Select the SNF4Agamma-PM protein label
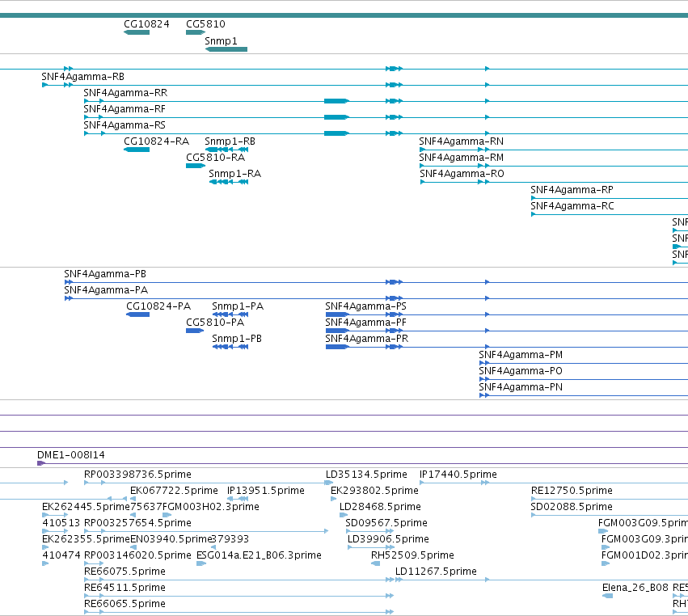The width and height of the screenshot is (688, 616). pos(521,355)
